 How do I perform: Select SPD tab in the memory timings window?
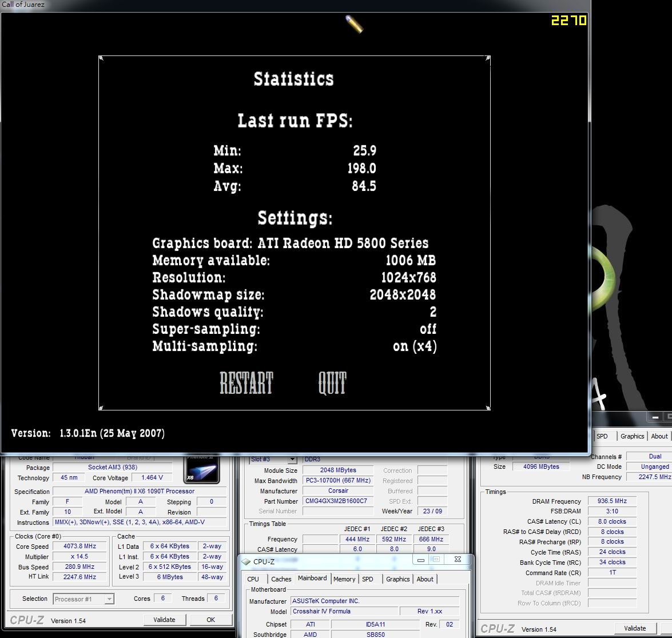point(602,436)
